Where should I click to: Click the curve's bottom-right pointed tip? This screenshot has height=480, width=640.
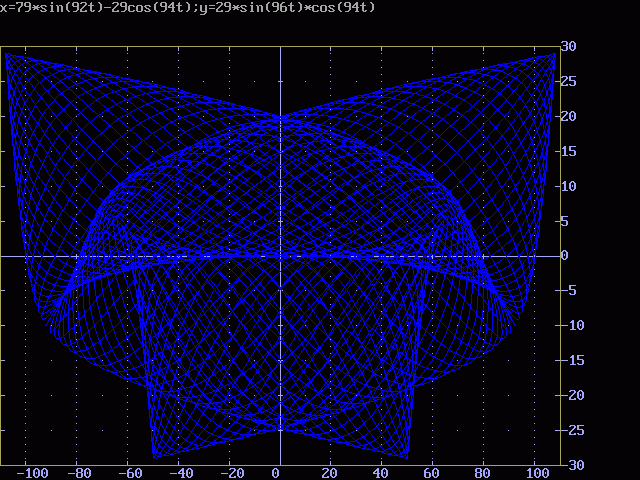point(408,458)
